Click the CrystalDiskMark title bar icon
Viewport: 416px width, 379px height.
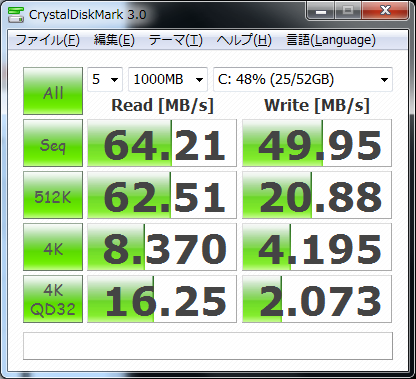(16, 14)
